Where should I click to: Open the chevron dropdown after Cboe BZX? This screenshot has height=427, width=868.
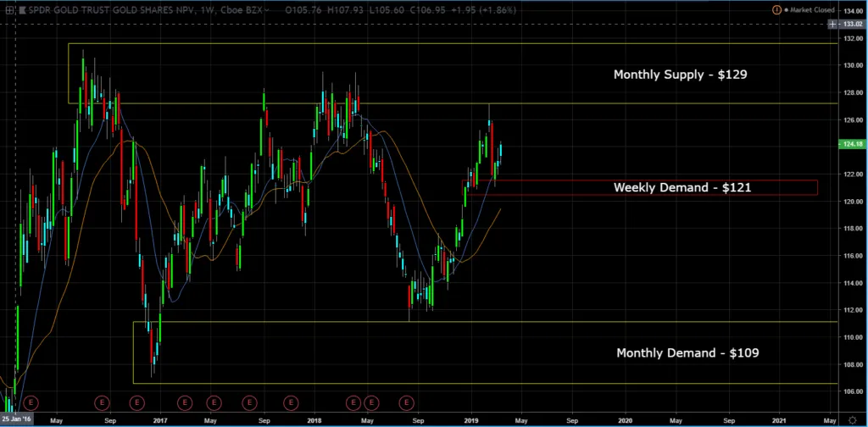tap(268, 10)
